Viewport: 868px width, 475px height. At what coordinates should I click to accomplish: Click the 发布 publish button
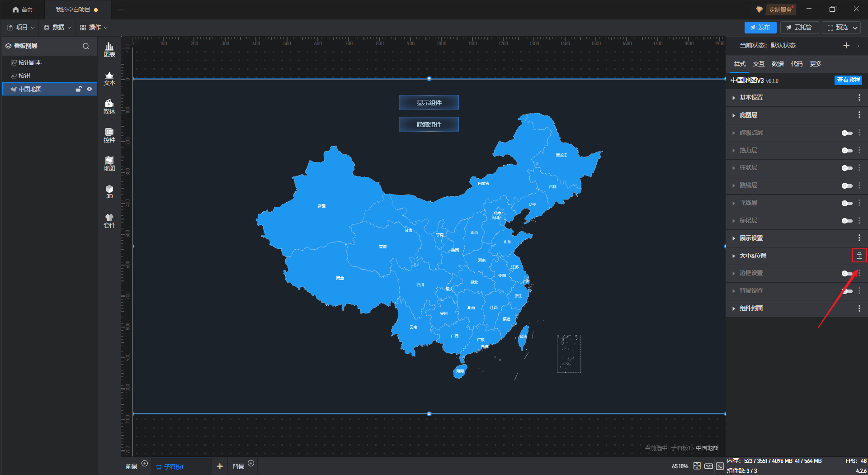point(760,28)
